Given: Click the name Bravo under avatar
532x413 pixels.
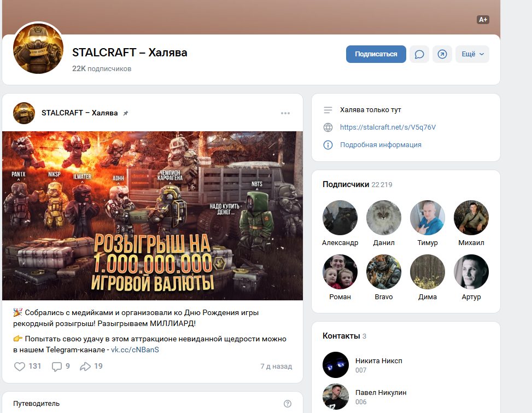Looking at the screenshot, I should pos(384,297).
